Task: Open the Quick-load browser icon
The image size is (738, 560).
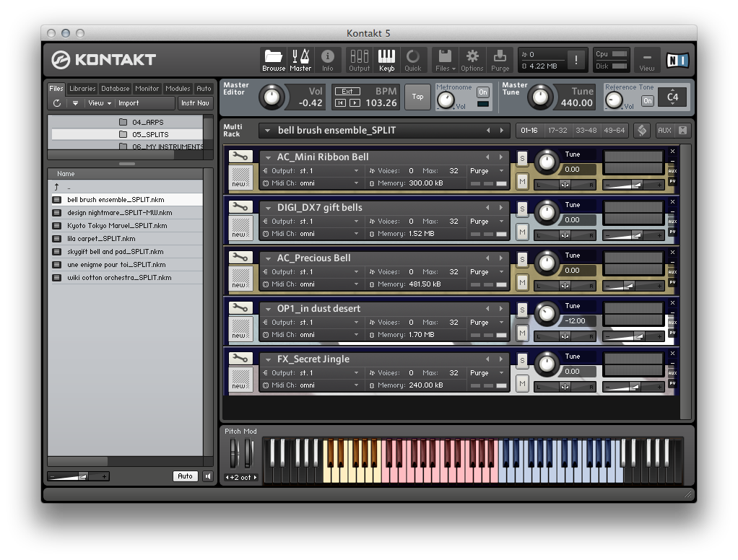Action: coord(413,60)
